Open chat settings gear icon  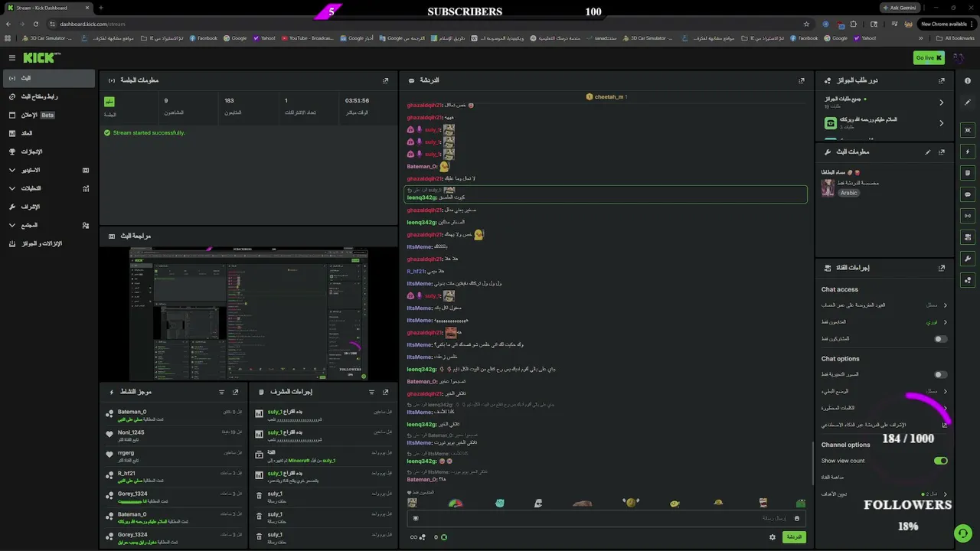point(773,537)
